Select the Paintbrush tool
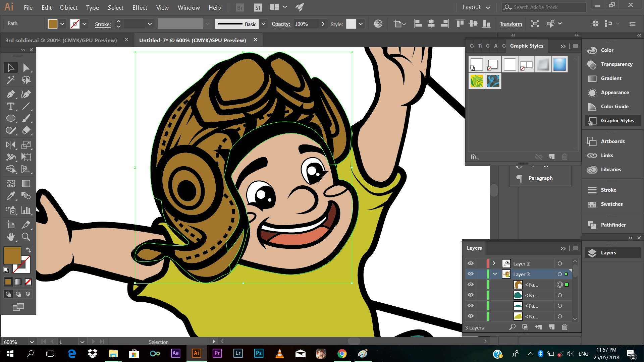 (26, 118)
